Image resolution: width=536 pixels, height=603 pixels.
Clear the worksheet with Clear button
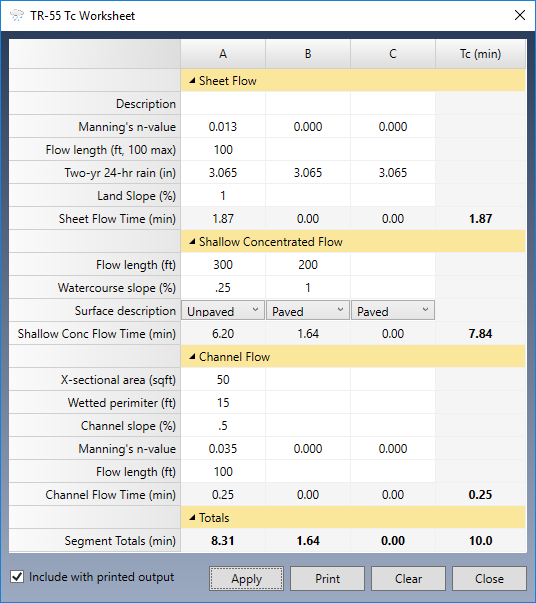[x=408, y=578]
